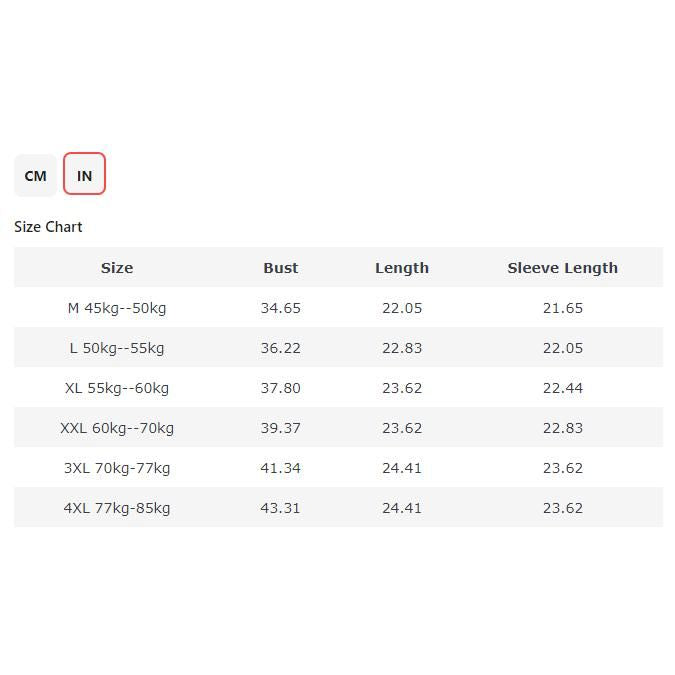Image resolution: width=675 pixels, height=675 pixels.
Task: Select the Sleeve Length column header
Action: 562,268
